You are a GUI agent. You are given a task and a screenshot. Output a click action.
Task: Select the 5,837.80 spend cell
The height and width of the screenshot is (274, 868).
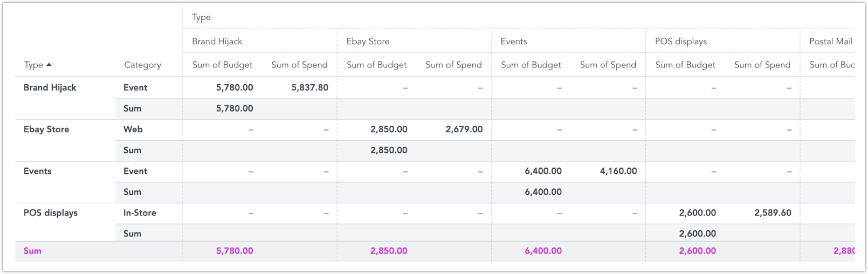click(x=309, y=88)
